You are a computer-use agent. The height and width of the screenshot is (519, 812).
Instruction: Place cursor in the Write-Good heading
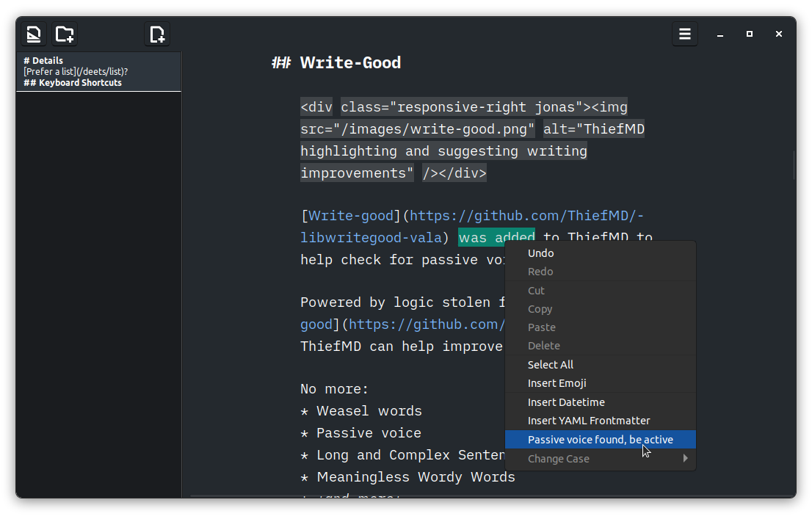[350, 62]
